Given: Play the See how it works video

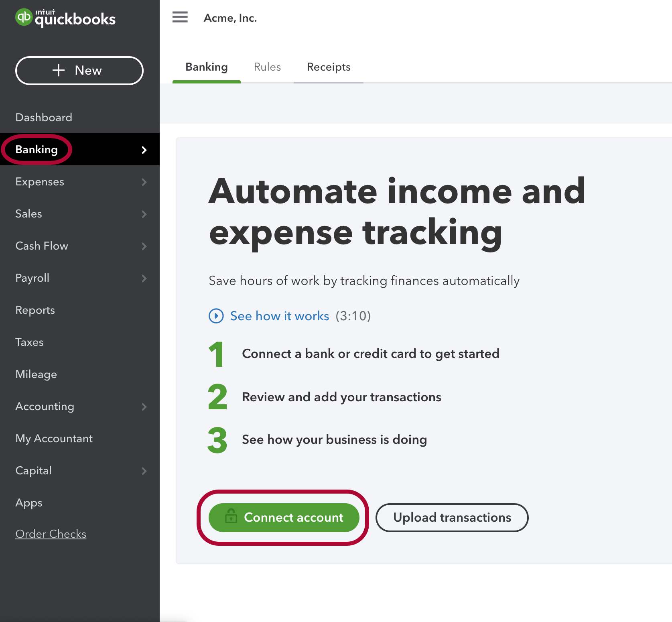Looking at the screenshot, I should 216,316.
